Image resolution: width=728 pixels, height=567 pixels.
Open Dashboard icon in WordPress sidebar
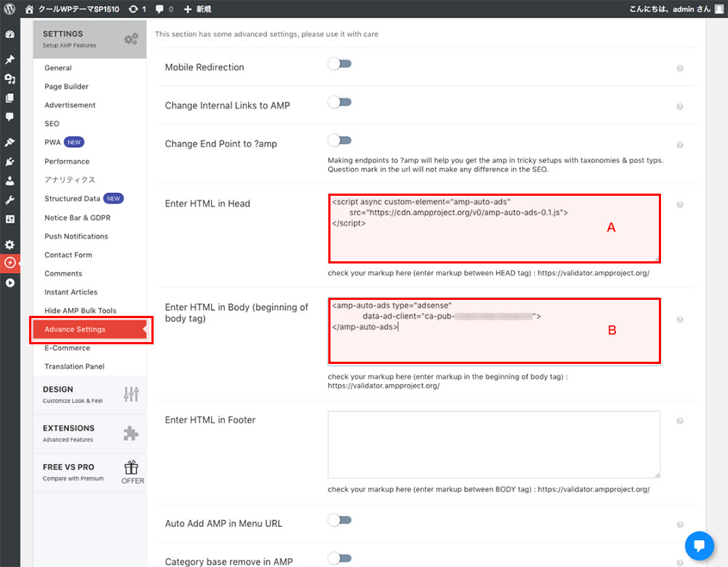tap(9, 34)
